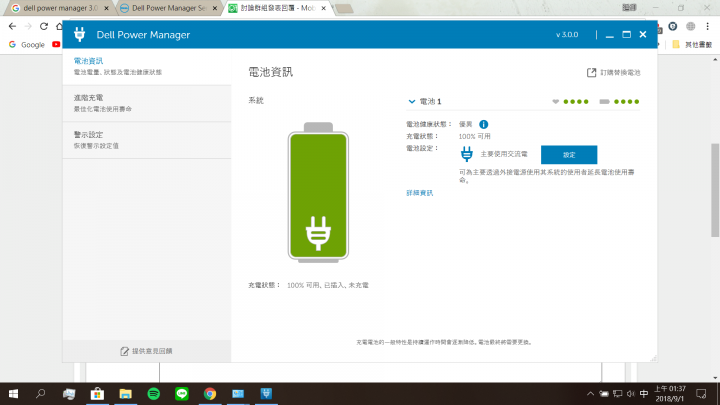The width and height of the screenshot is (720, 405).
Task: Click the large green battery graphic
Action: coord(318,192)
